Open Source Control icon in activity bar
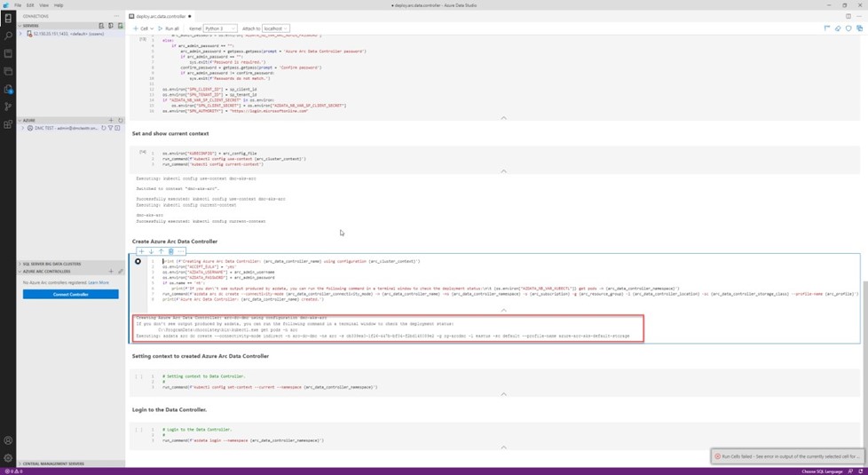868x475 pixels. coord(8,107)
